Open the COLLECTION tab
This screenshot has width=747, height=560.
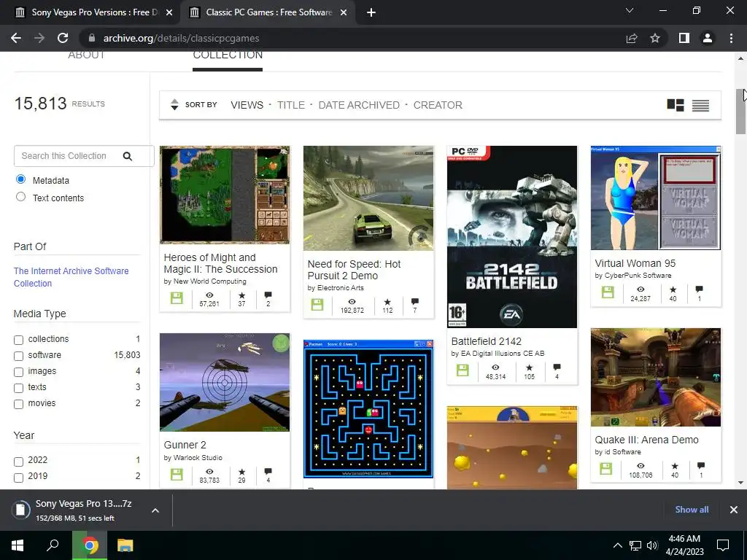(228, 55)
